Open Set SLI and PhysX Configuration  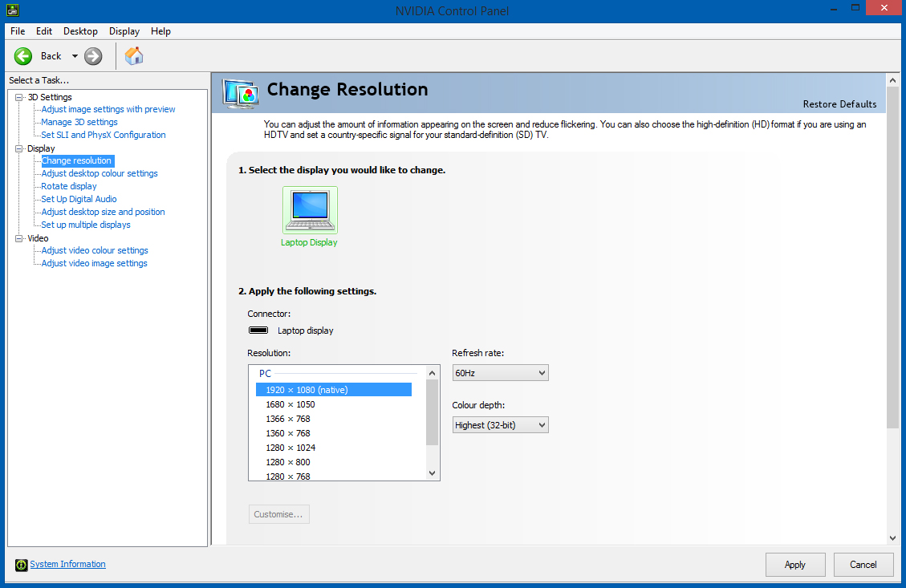pyautogui.click(x=104, y=135)
